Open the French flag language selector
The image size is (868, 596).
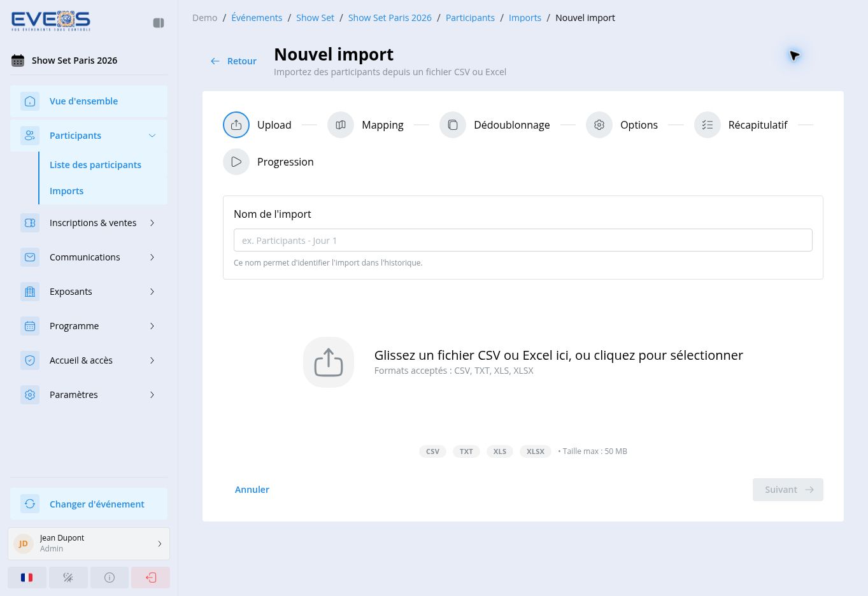[27, 578]
